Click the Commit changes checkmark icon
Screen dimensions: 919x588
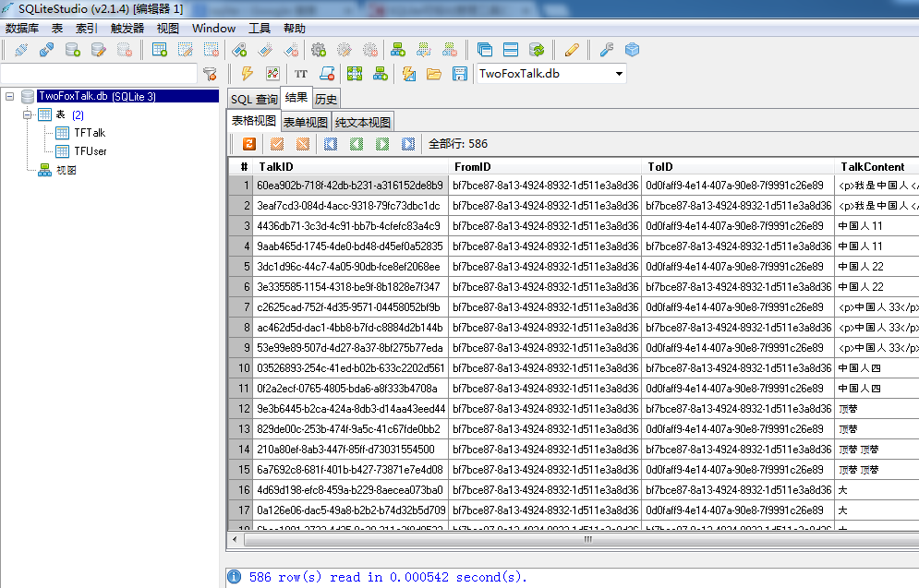(x=277, y=144)
